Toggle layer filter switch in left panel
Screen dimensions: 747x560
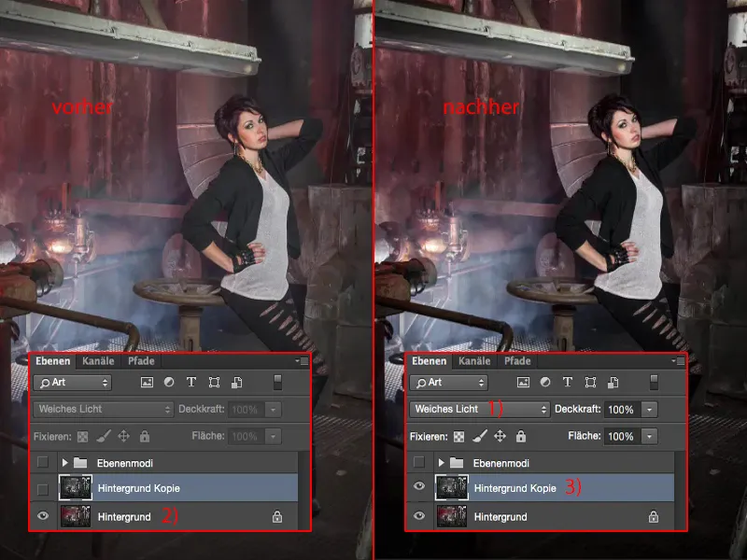[x=277, y=383]
